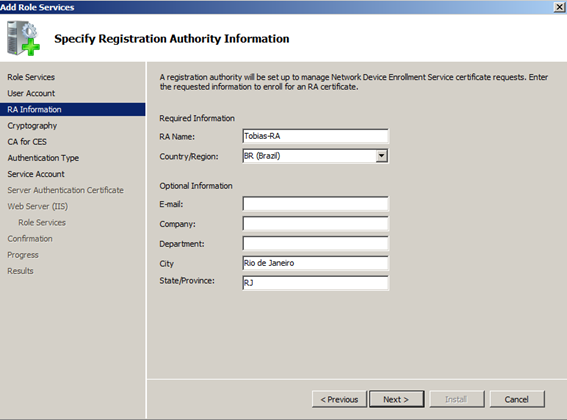Click the Next button

(x=396, y=399)
